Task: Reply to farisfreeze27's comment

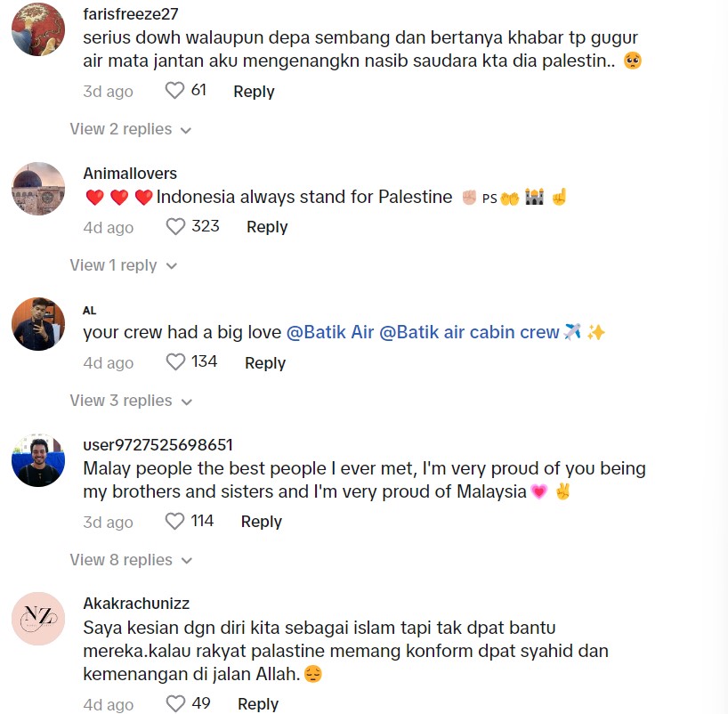Action: pyautogui.click(x=254, y=92)
